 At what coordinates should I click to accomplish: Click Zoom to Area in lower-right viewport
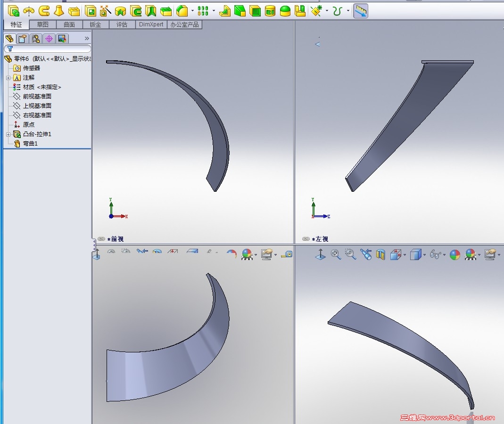tap(350, 255)
